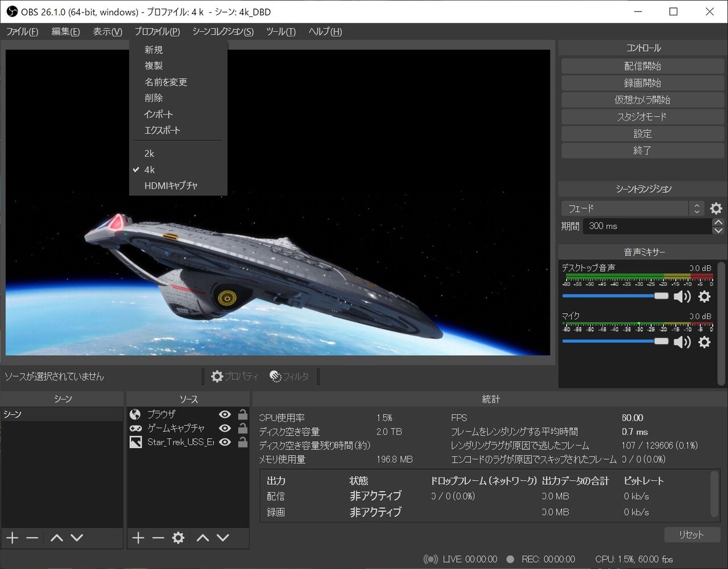Choose 複製 in profile menu

(178, 66)
